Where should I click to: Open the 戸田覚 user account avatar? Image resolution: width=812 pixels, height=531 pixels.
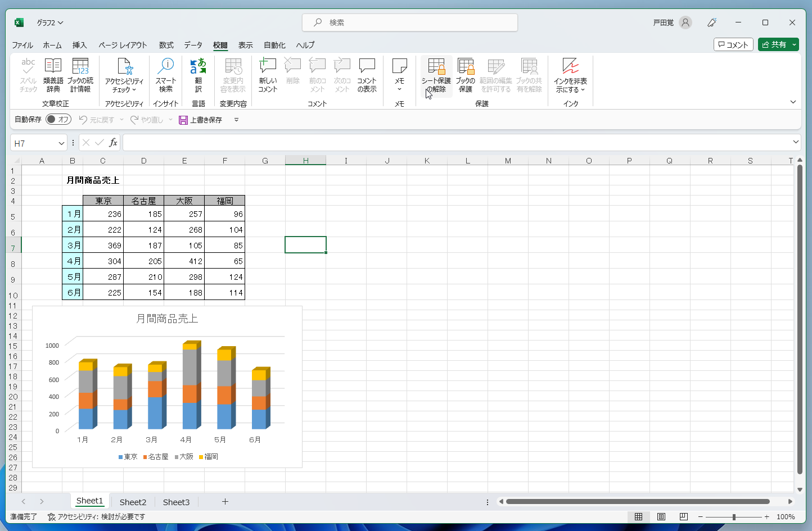pos(685,22)
